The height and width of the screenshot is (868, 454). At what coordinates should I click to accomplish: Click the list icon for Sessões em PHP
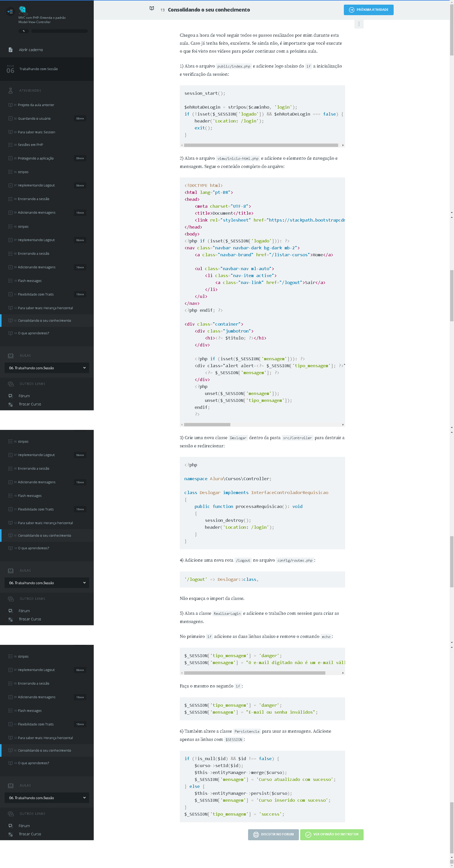(11, 145)
